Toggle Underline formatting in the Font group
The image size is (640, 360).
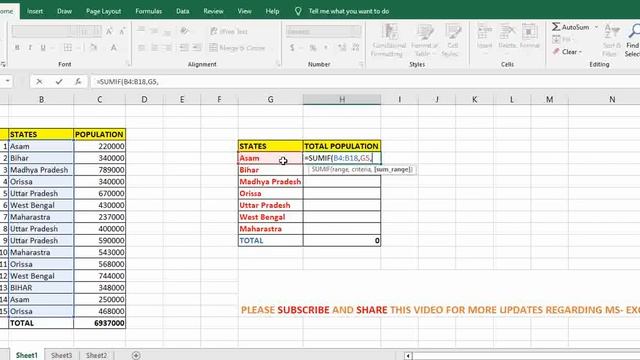tap(43, 48)
